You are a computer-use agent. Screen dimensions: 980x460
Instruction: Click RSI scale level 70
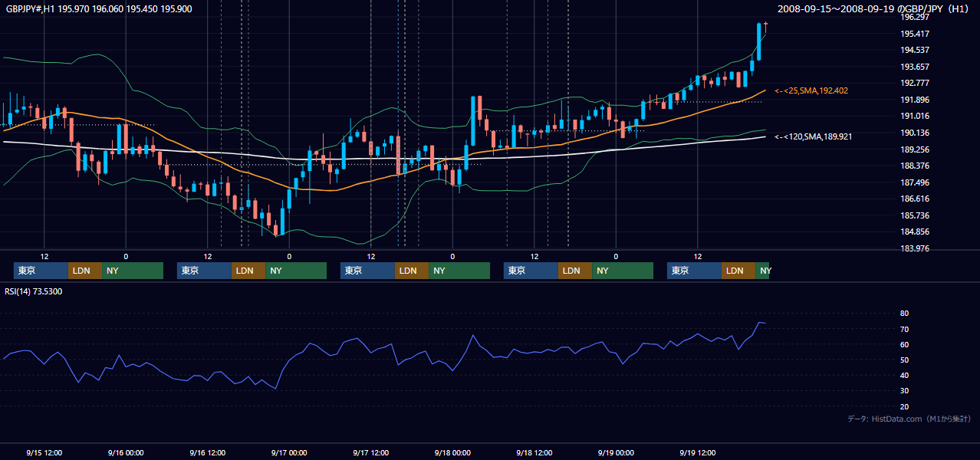click(x=904, y=329)
